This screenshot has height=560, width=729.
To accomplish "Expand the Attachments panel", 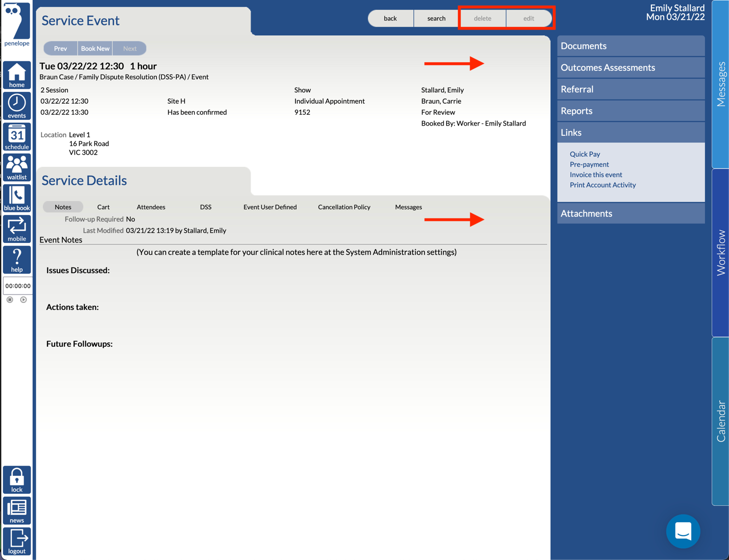I will pos(631,213).
